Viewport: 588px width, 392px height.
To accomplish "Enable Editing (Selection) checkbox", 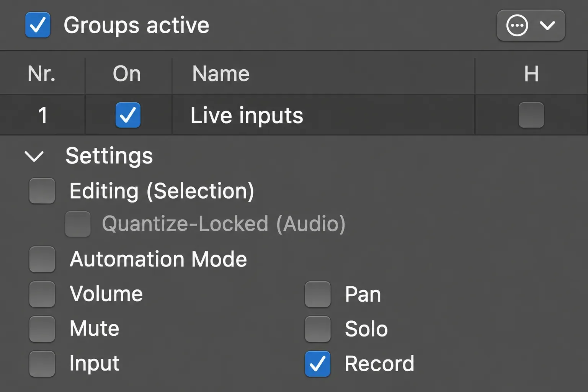I will (42, 191).
